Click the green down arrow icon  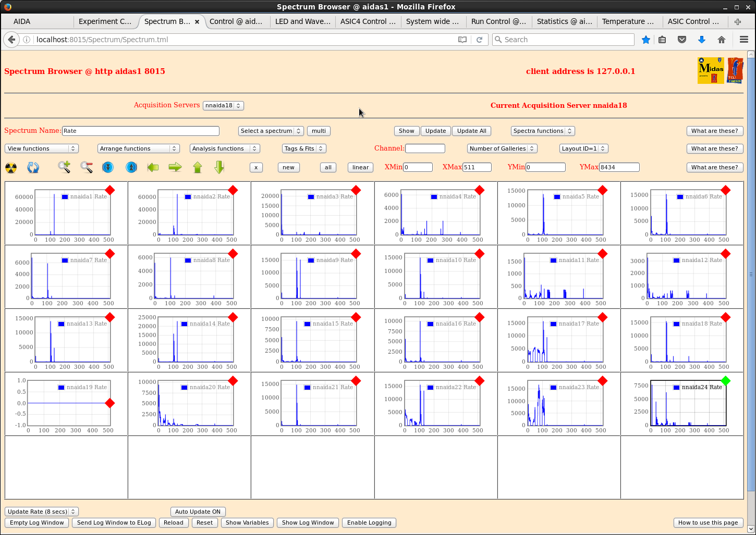pyautogui.click(x=220, y=167)
